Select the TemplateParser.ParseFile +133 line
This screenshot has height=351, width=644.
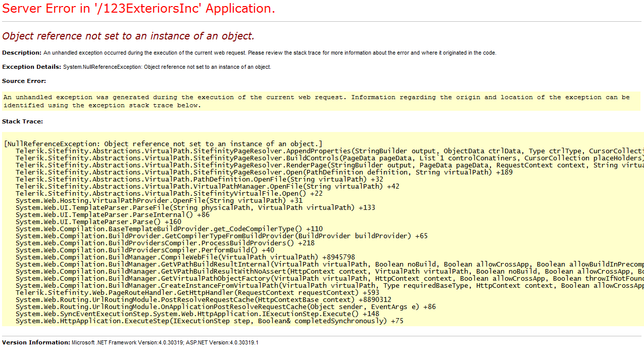coord(195,207)
